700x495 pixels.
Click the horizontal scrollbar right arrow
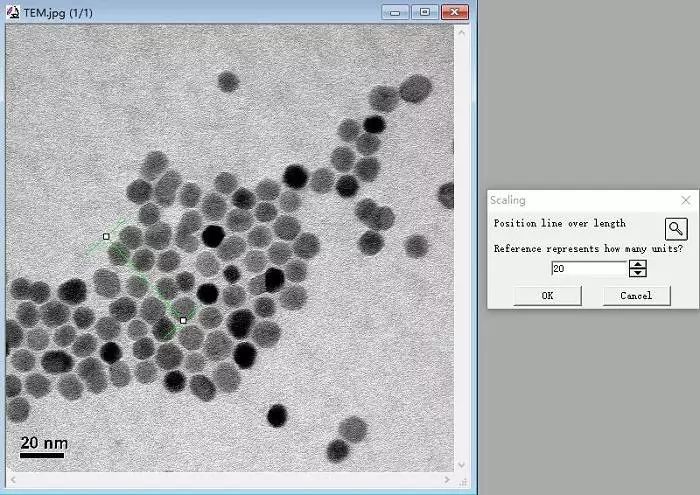pos(447,480)
